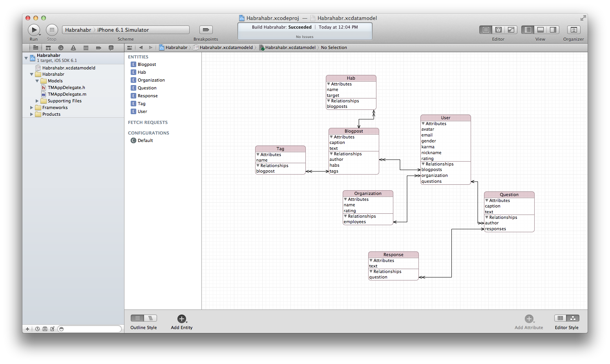Click the navigator filter search field
The image size is (610, 364).
click(x=89, y=329)
